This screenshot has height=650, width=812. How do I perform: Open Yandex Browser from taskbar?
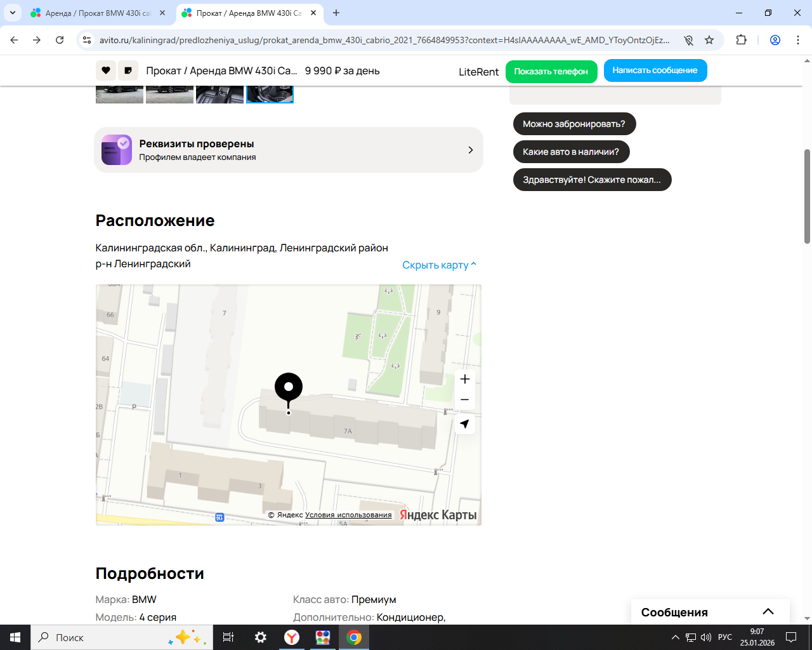tap(292, 637)
